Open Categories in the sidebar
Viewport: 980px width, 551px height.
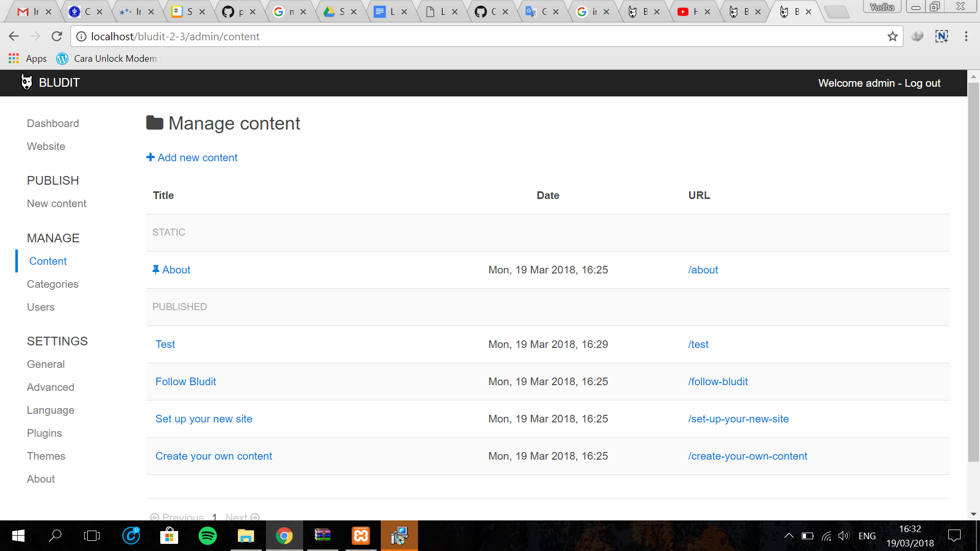[53, 284]
